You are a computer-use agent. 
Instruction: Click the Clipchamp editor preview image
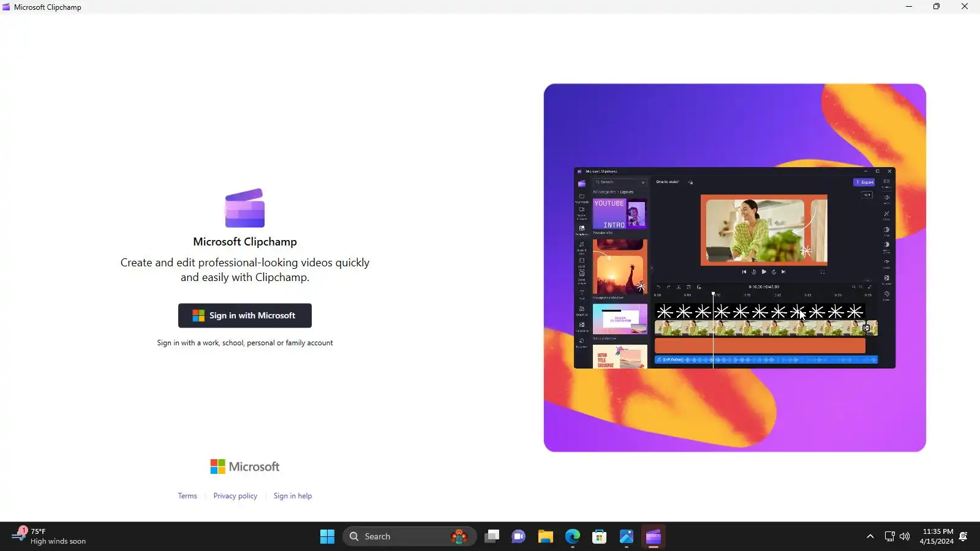[x=735, y=268]
